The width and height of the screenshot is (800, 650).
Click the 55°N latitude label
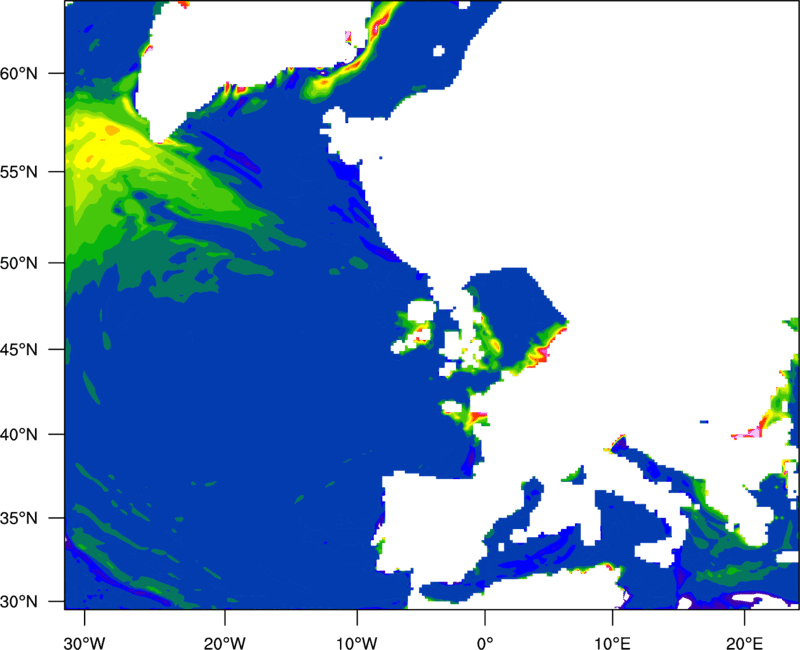(x=19, y=171)
